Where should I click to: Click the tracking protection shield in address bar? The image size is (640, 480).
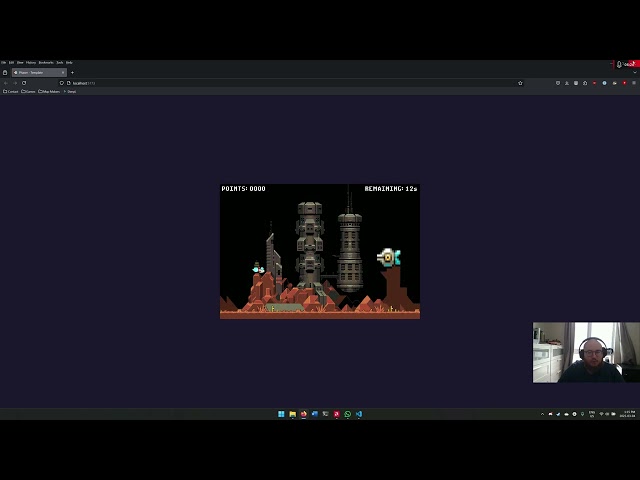[62, 83]
